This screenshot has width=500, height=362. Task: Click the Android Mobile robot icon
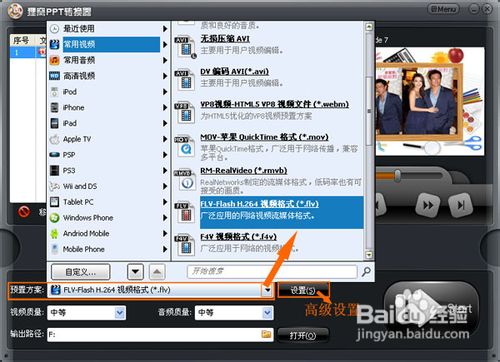click(54, 233)
